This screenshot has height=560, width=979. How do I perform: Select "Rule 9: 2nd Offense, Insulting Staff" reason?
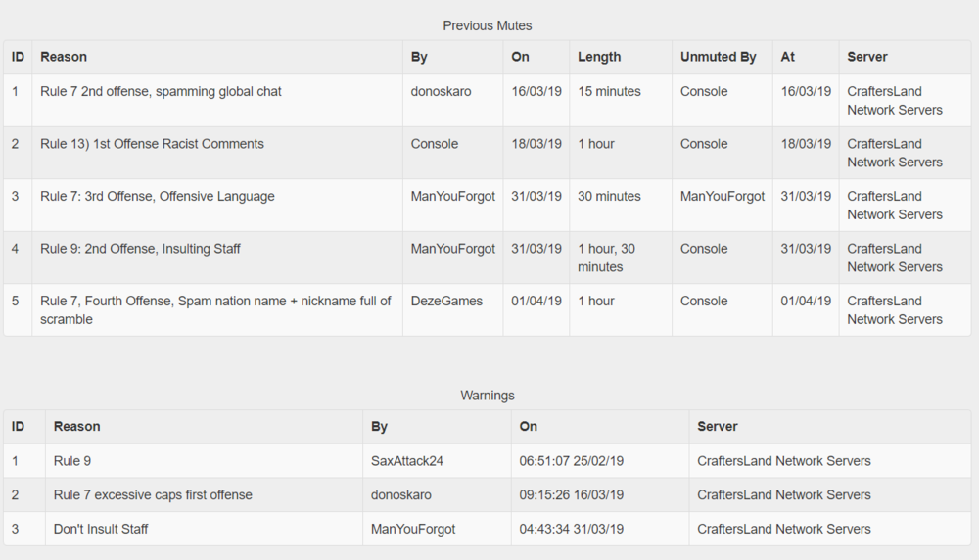140,249
